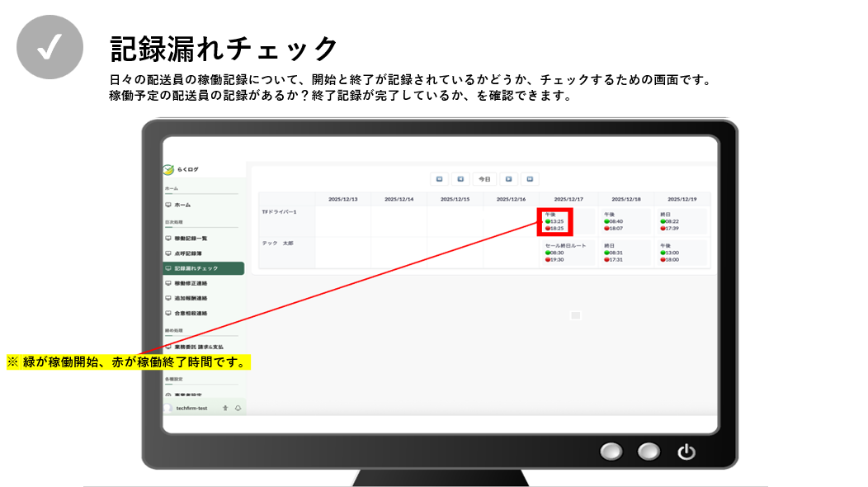The image size is (868, 487).
Task: Click the monitor power icon
Action: click(686, 452)
